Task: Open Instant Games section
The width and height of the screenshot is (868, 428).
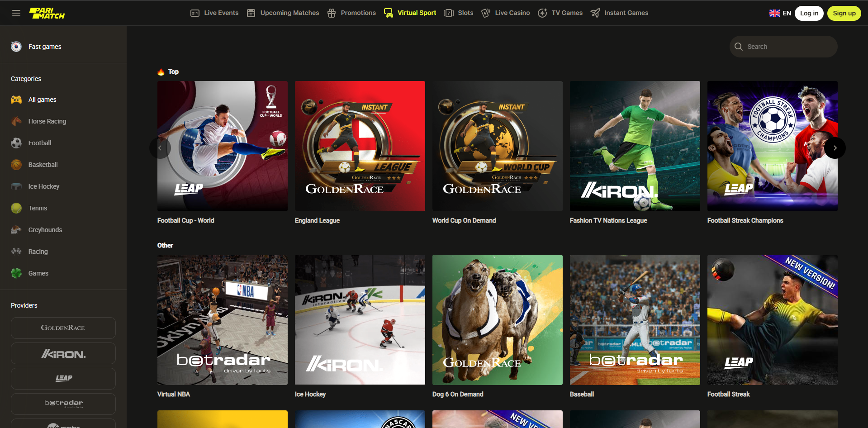Action: click(619, 13)
